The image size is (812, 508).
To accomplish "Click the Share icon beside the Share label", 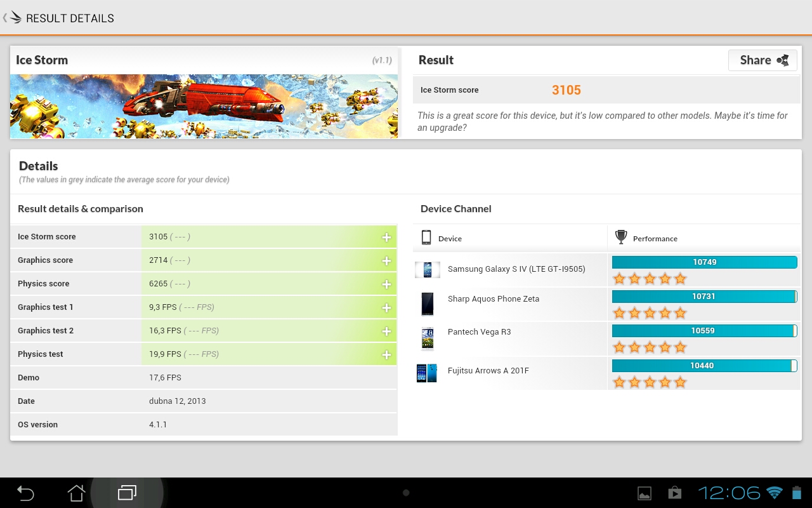I will click(x=782, y=60).
